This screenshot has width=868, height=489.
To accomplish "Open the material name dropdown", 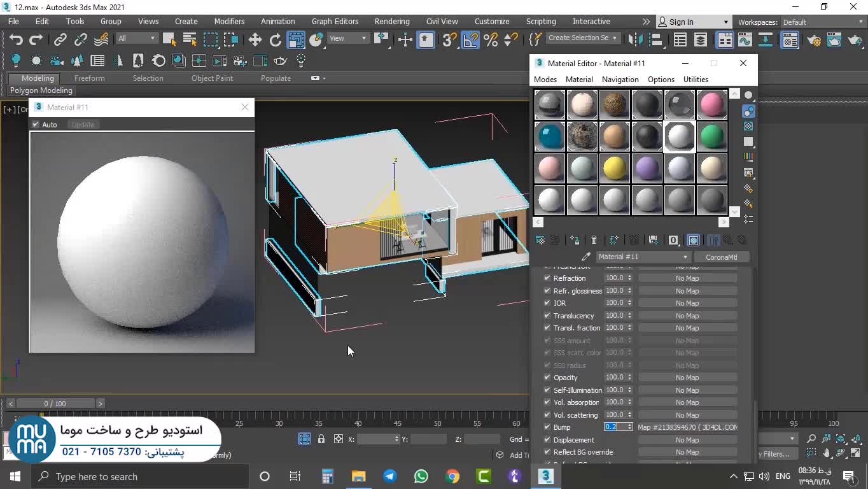I will point(685,257).
